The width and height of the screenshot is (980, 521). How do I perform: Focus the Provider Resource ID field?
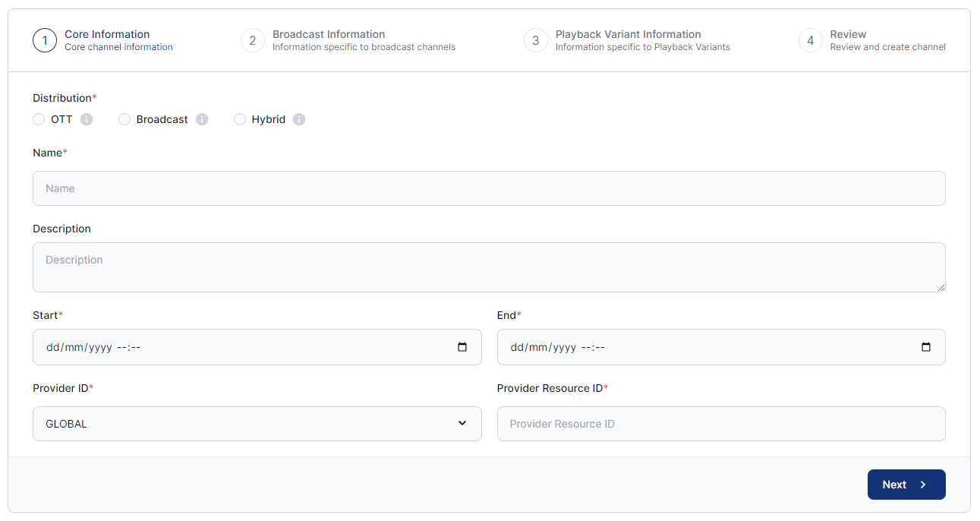pos(720,424)
